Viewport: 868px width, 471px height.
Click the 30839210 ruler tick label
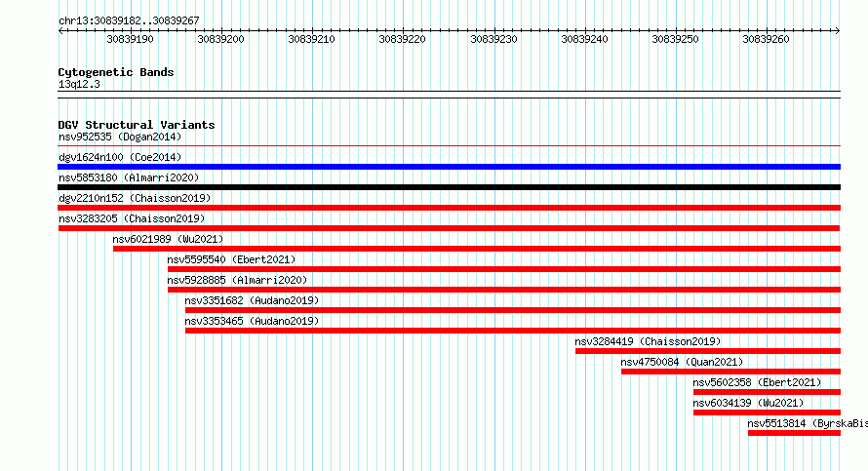(x=312, y=39)
